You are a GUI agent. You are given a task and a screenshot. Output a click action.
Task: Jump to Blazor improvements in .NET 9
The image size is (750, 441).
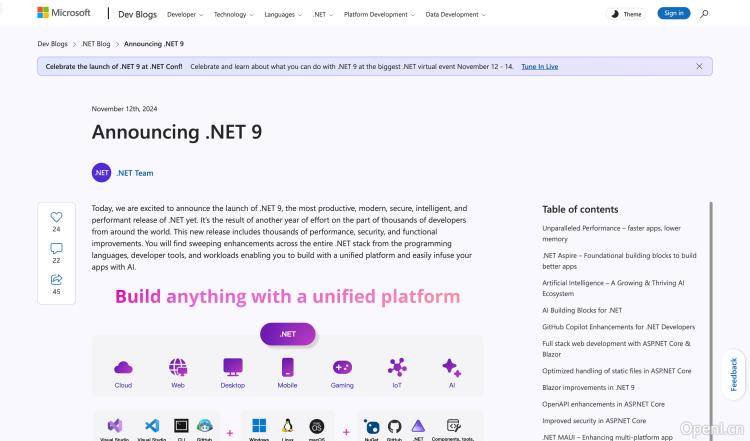[588, 387]
